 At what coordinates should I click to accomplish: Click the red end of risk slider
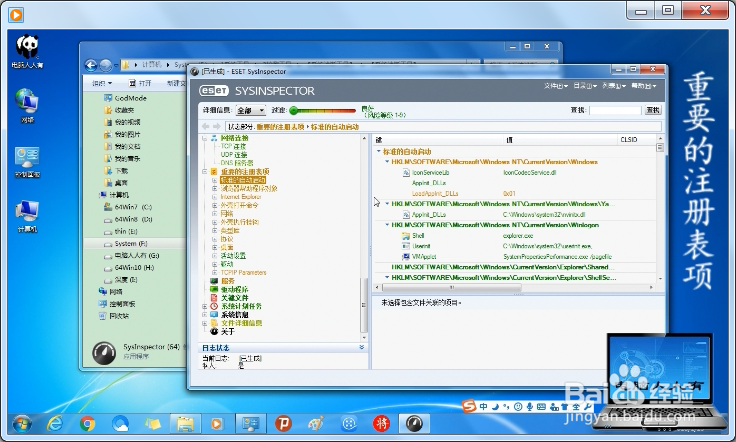pos(351,111)
